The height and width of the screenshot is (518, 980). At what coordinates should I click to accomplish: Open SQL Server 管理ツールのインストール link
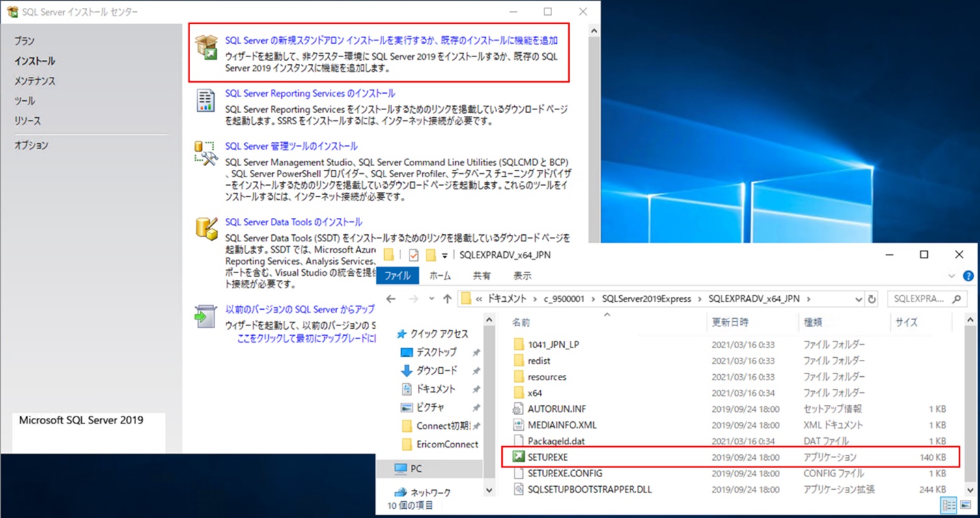[291, 146]
